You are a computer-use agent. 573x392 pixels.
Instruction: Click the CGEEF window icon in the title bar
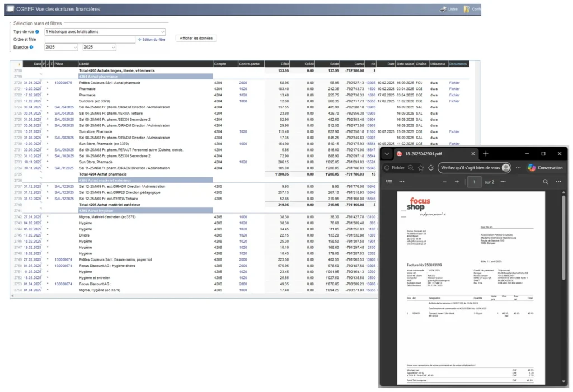click(x=10, y=9)
